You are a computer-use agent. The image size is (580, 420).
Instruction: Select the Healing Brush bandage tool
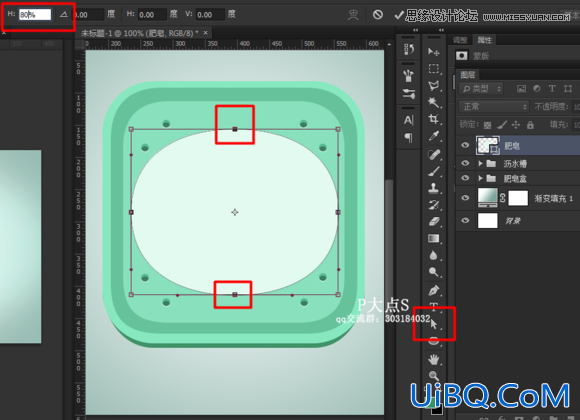pos(434,154)
